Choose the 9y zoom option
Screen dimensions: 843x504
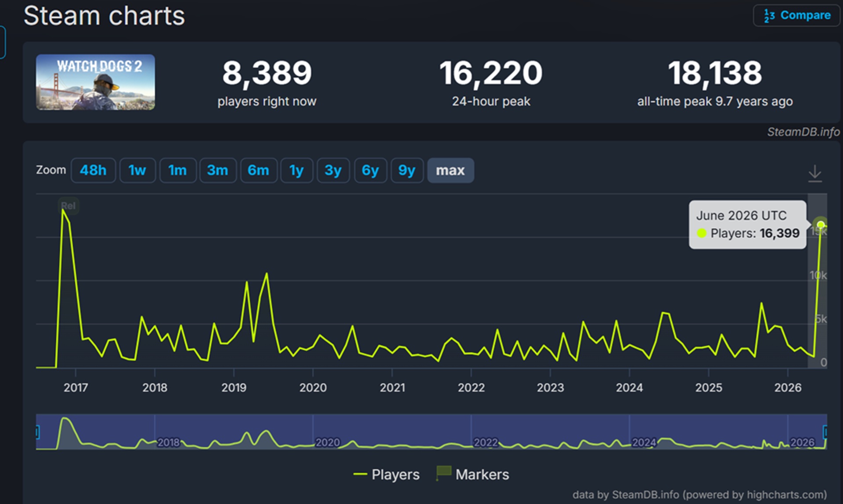tap(407, 170)
